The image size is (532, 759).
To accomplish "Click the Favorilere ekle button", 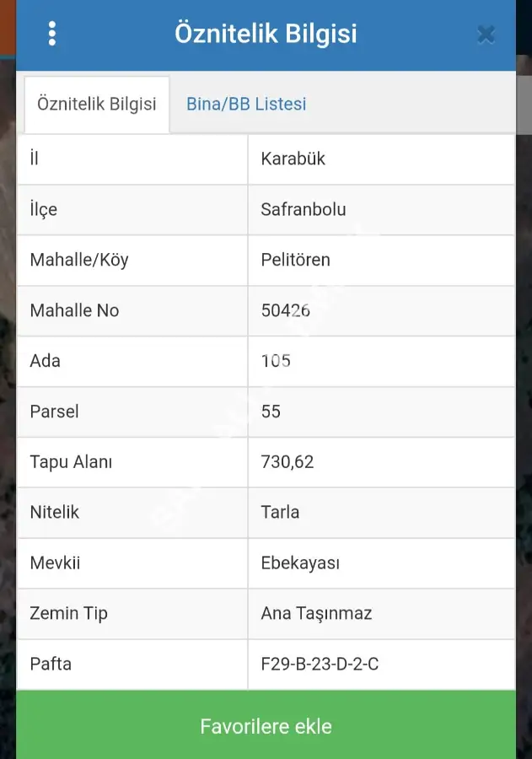I will [266, 725].
